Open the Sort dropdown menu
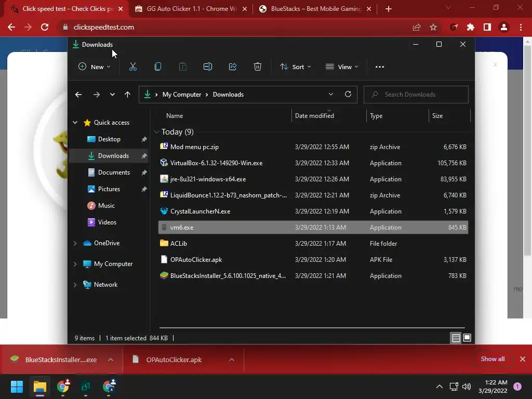The width and height of the screenshot is (532, 399). coord(295,67)
